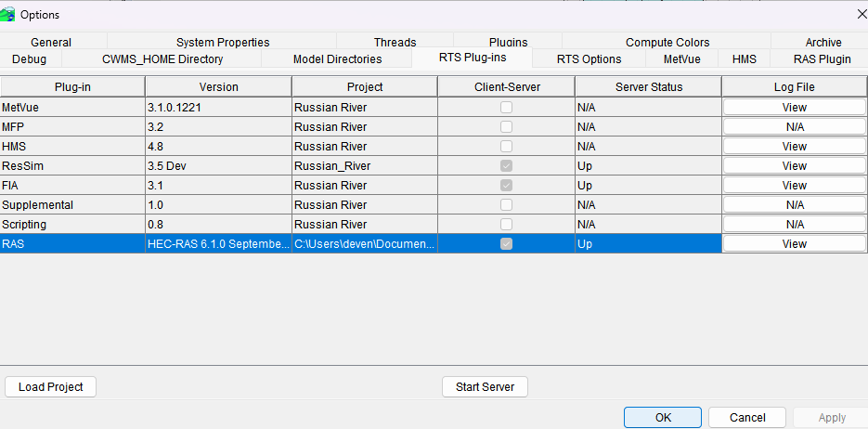868x429 pixels.
Task: View the MetVue log file
Action: pyautogui.click(x=795, y=108)
